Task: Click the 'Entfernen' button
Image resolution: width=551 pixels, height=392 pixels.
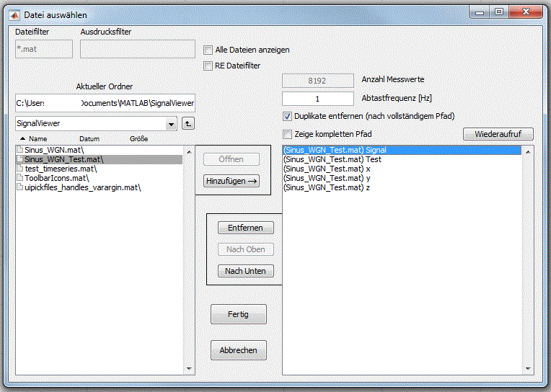Action: 246,228
